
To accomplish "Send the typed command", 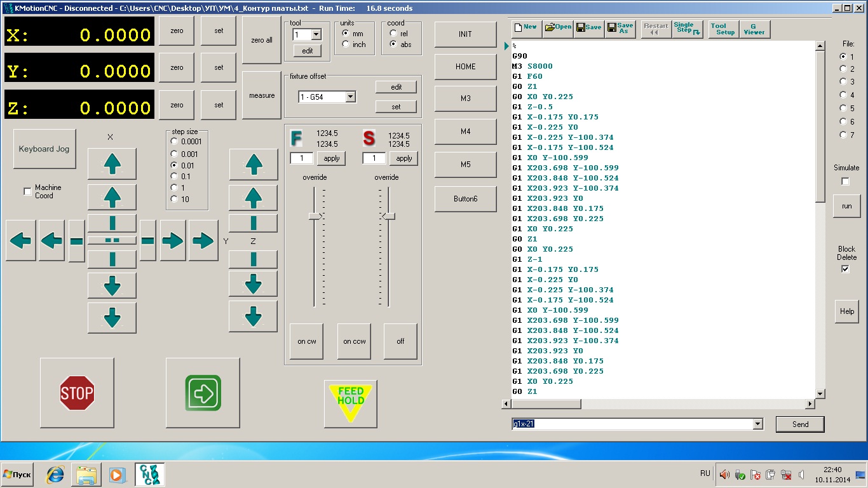I will point(801,424).
